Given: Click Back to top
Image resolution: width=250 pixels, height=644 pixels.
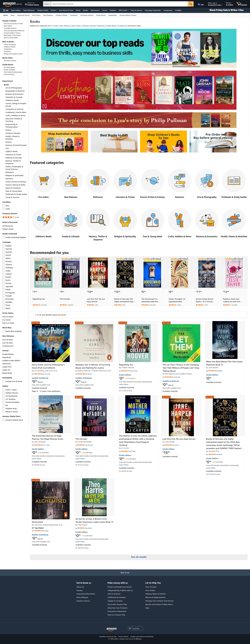Looking at the screenshot, I should pos(125,573).
